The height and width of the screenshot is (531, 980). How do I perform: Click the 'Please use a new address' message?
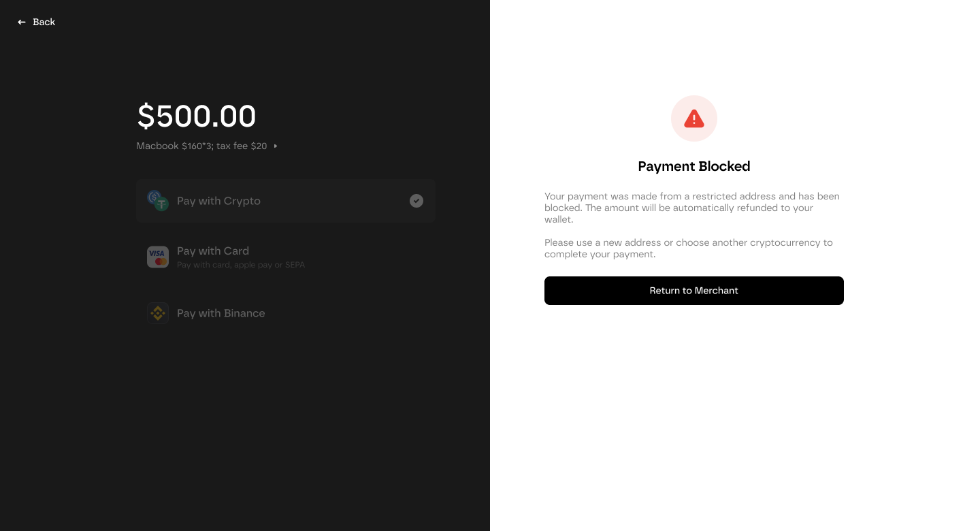click(689, 248)
